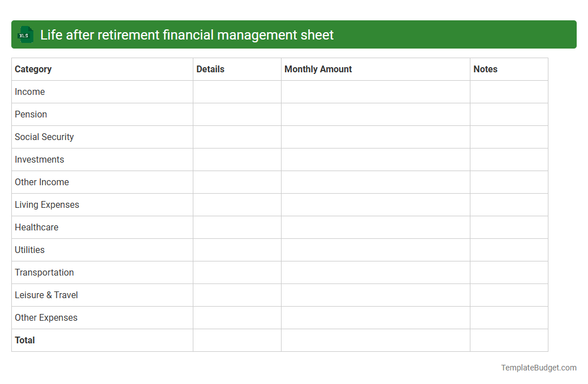The height and width of the screenshot is (384, 588).
Task: Click the green sheet title banner
Action: [294, 34]
